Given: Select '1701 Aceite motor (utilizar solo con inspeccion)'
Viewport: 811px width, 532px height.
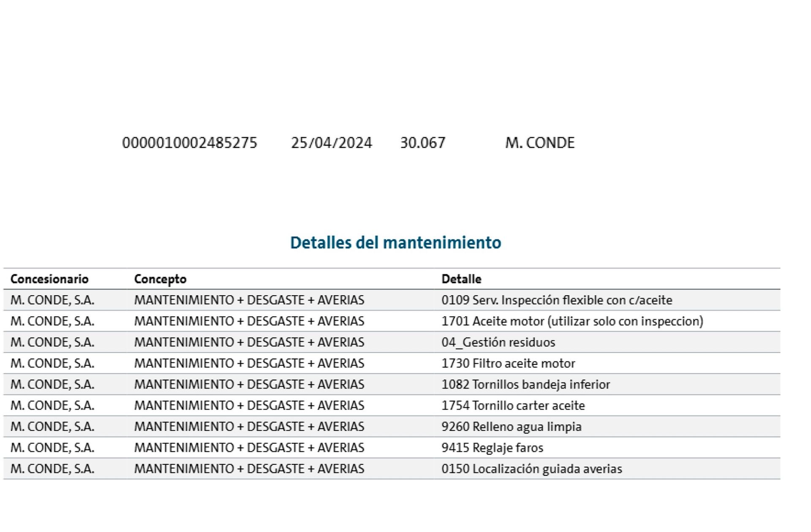Looking at the screenshot, I should point(572,321).
